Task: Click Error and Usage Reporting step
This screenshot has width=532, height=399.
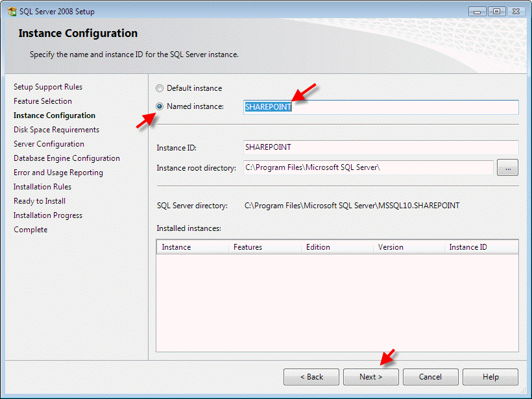Action: pyautogui.click(x=58, y=173)
